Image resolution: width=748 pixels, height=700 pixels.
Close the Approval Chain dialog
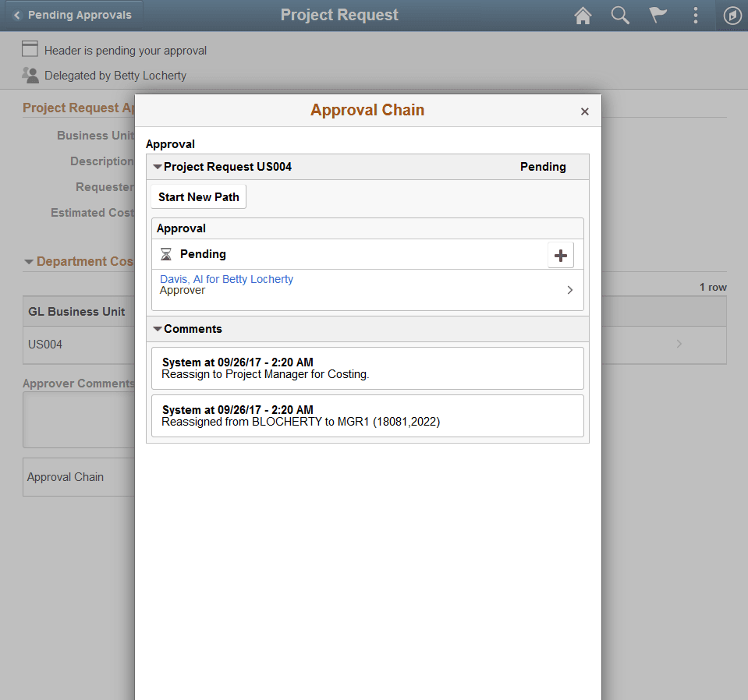pyautogui.click(x=584, y=111)
